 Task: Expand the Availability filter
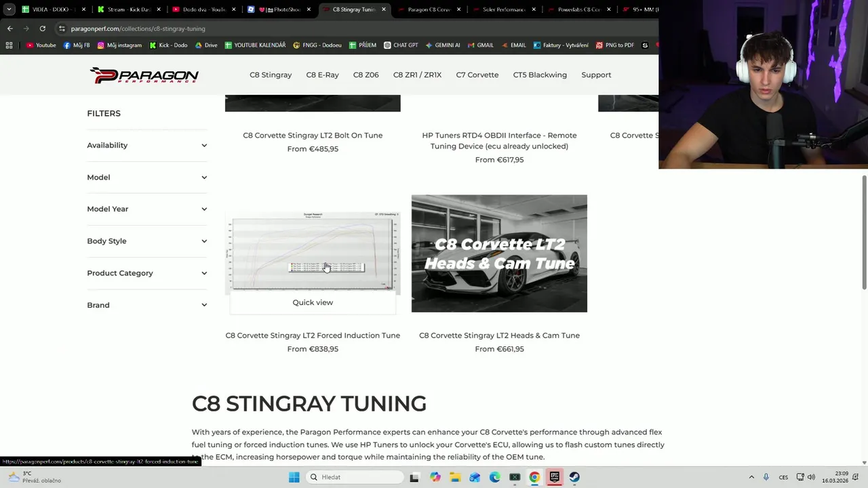(x=147, y=145)
